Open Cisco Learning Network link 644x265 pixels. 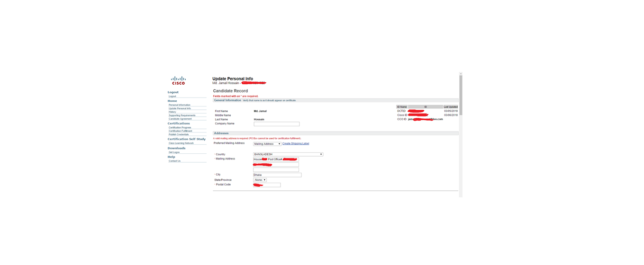pos(181,143)
